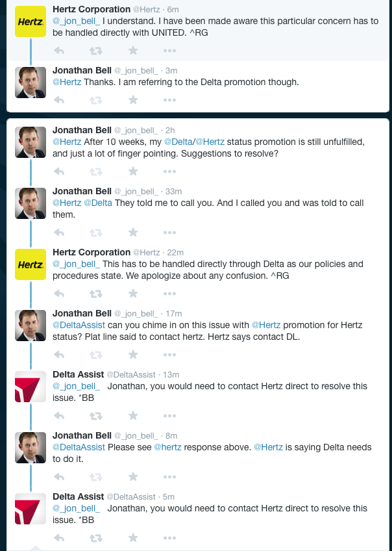The width and height of the screenshot is (392, 551).
Task: Favorite the Hertz tweet from 22m ago
Action: pyautogui.click(x=133, y=293)
